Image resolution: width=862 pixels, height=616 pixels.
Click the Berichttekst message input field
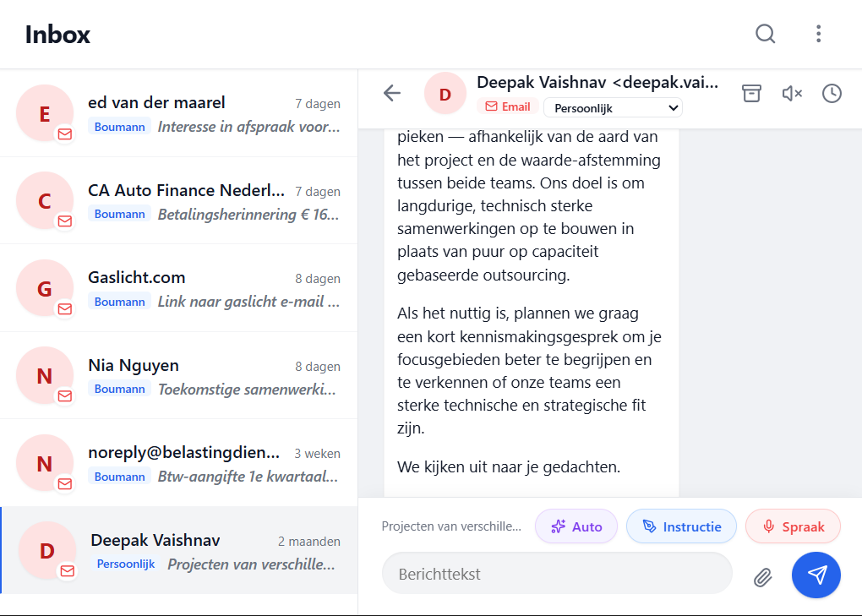[x=558, y=574]
